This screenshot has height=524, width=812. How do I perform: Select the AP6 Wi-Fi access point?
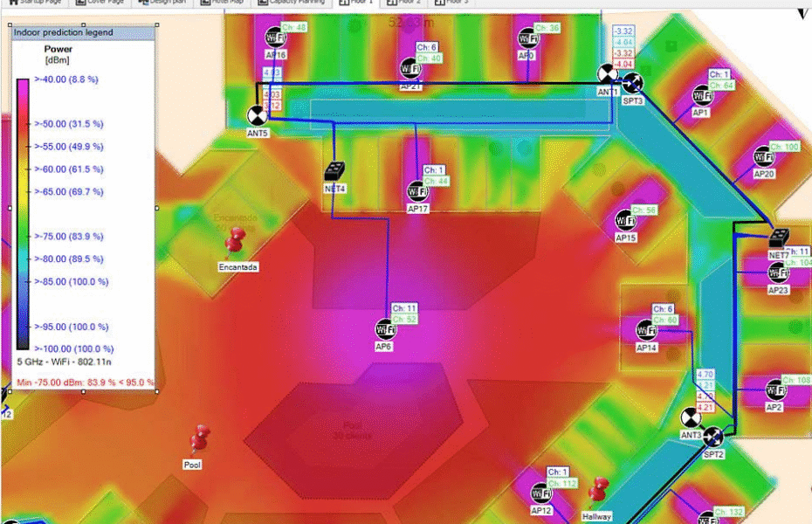pyautogui.click(x=385, y=329)
